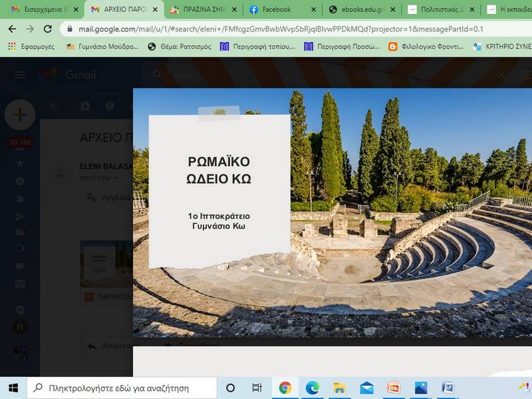Click sender name ELENI BALASA
This screenshot has height=399, width=532.
(x=106, y=166)
